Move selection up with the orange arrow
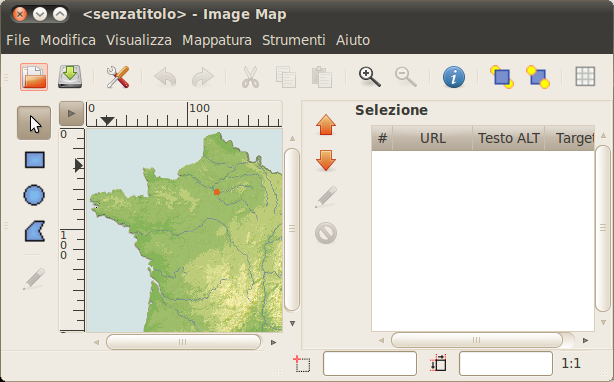 [x=326, y=125]
